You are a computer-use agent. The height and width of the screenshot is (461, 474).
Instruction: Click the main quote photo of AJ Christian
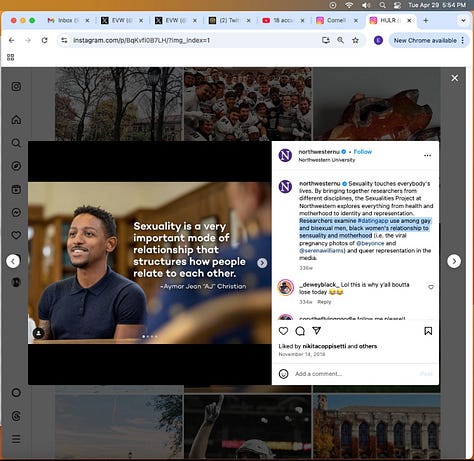(150, 263)
